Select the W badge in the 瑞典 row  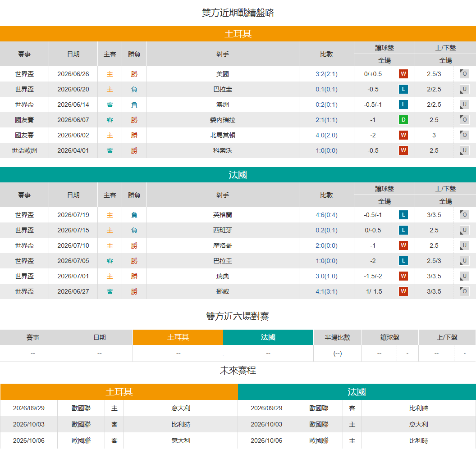403,276
